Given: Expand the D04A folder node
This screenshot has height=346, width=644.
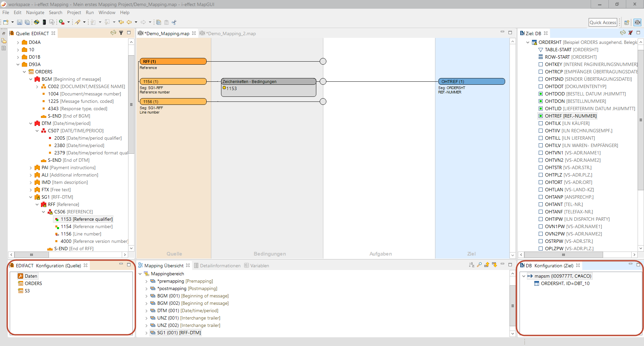Looking at the screenshot, I should click(x=18, y=43).
